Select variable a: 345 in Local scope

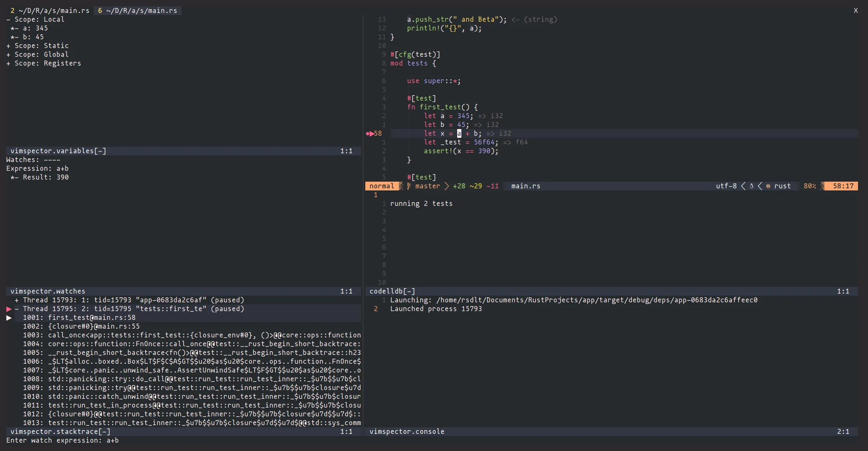point(29,28)
